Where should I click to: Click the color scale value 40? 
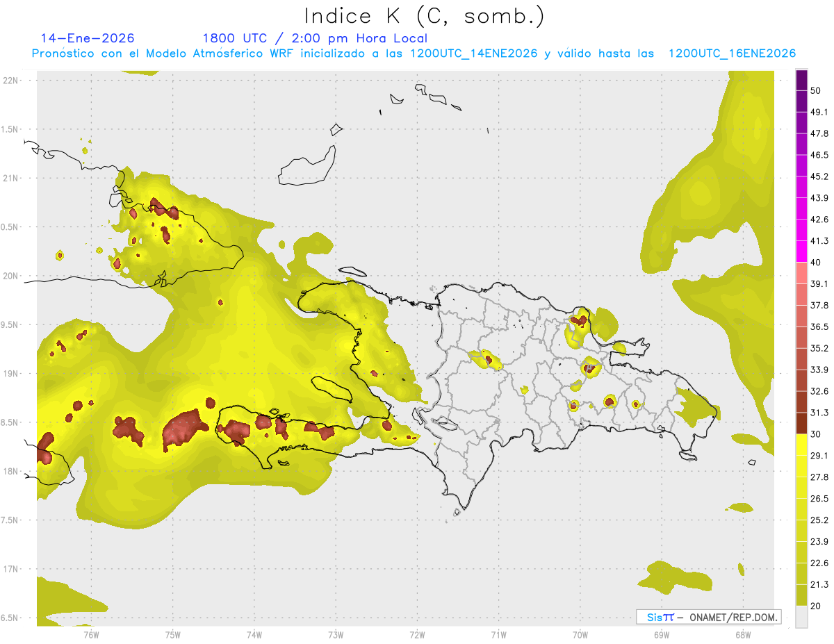pyautogui.click(x=816, y=263)
